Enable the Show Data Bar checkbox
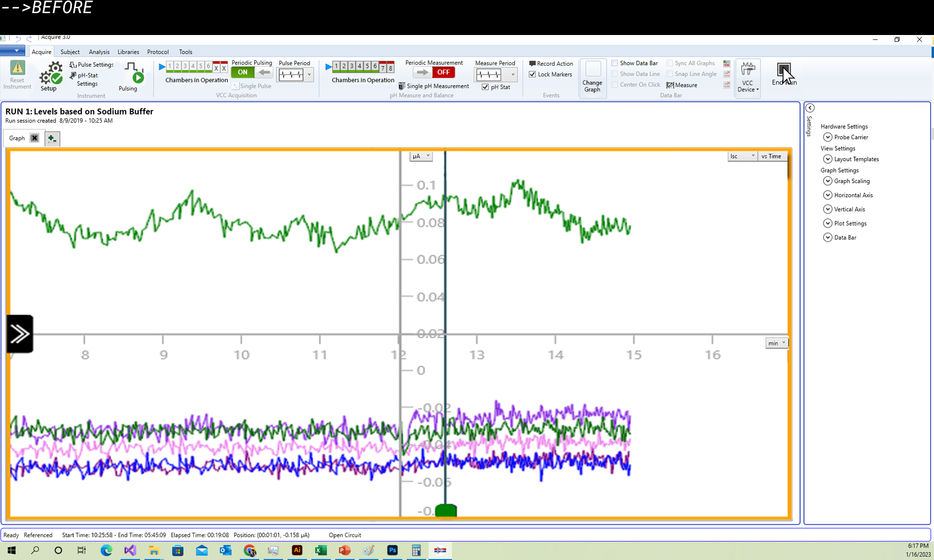This screenshot has height=560, width=934. (x=615, y=63)
